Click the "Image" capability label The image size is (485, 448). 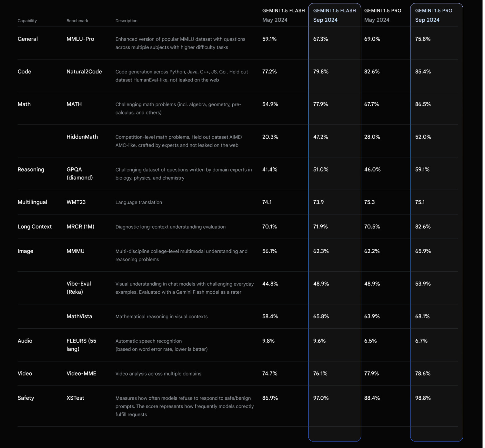(x=25, y=251)
